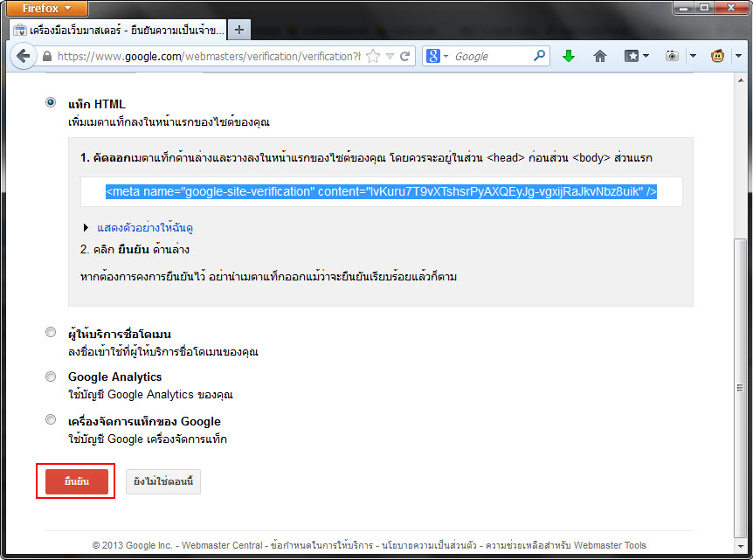This screenshot has height=560, width=753.
Task: Click the ยังไม่ใช่ตอนนี้ button
Action: pyautogui.click(x=163, y=481)
